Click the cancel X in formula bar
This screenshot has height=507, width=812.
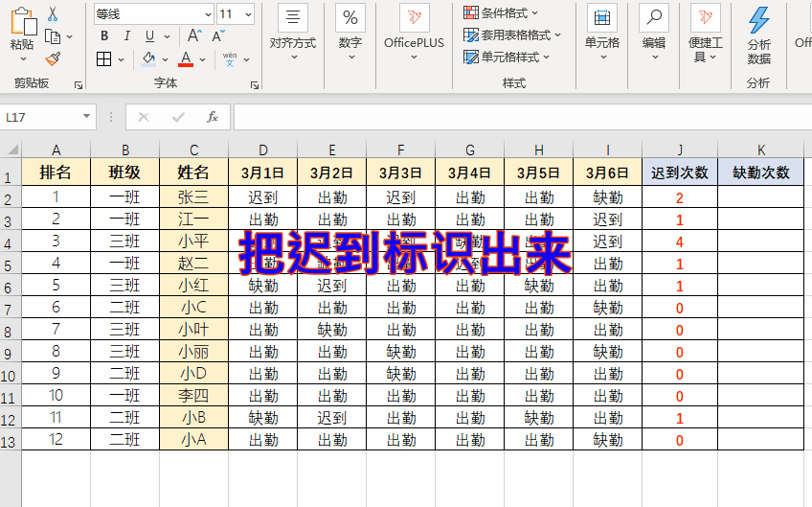(144, 117)
